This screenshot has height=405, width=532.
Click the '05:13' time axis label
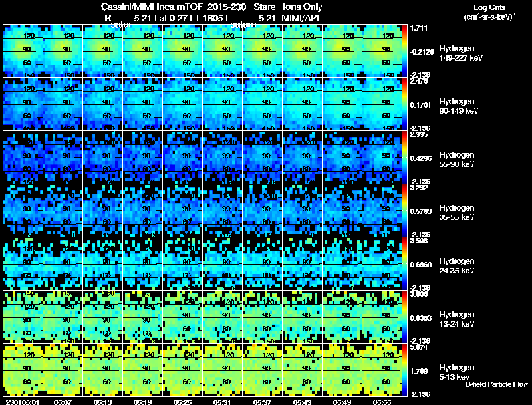[102, 402]
